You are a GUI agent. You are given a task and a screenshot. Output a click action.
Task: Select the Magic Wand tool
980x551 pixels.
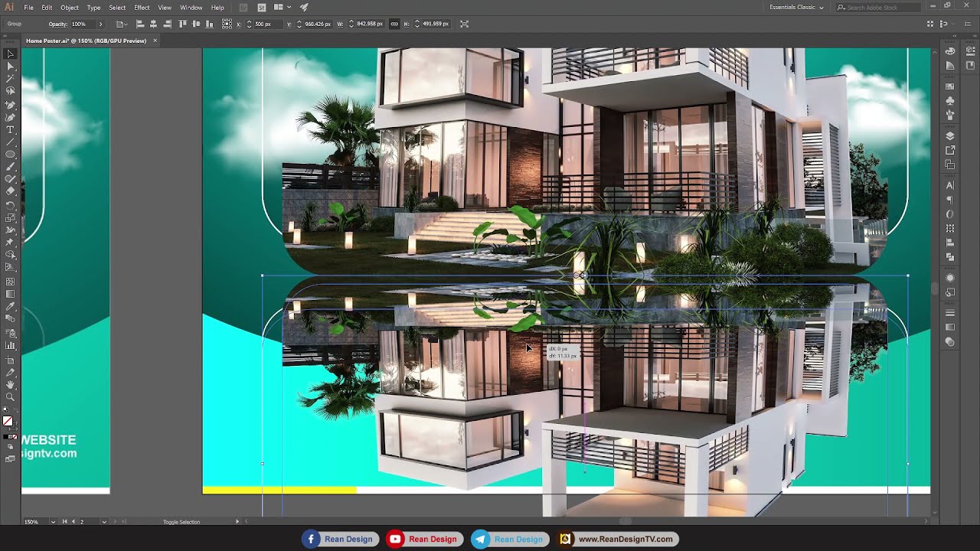(11, 79)
